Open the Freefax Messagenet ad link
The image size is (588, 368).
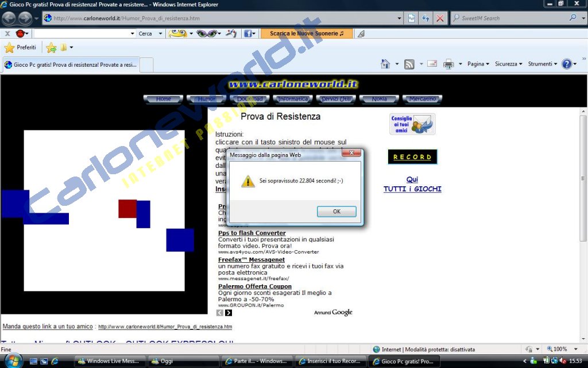click(x=252, y=260)
